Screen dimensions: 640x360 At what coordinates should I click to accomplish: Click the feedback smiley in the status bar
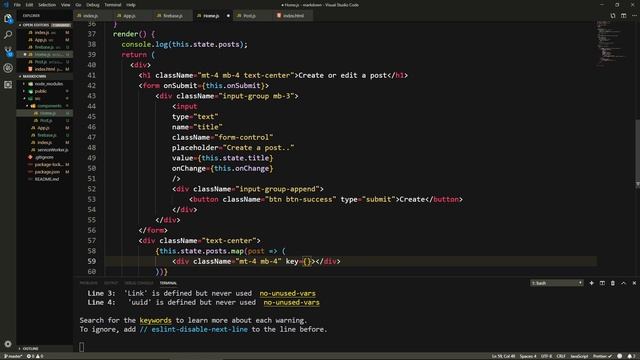click(x=620, y=356)
